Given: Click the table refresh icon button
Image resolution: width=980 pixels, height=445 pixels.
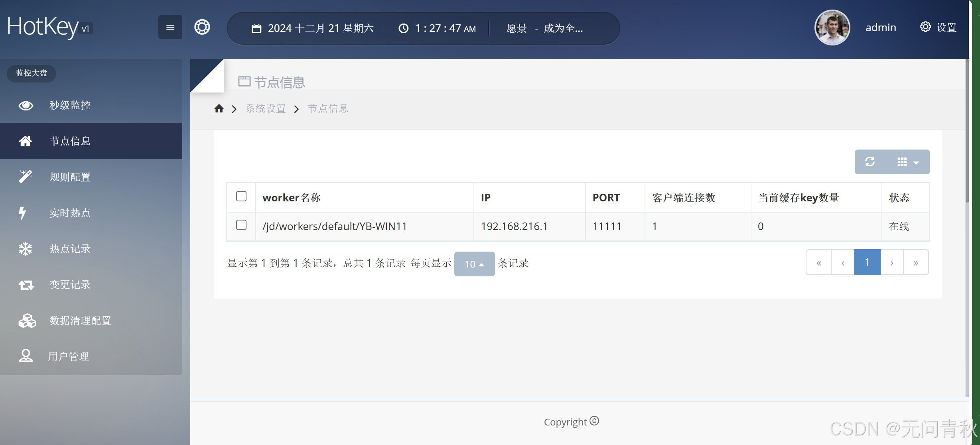Looking at the screenshot, I should coord(870,161).
